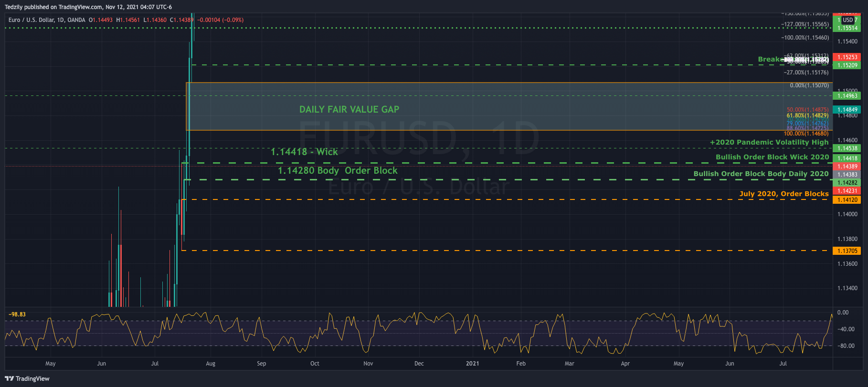Image resolution: width=868 pixels, height=387 pixels.
Task: Click the Apr label on time axis
Action: coord(625,364)
